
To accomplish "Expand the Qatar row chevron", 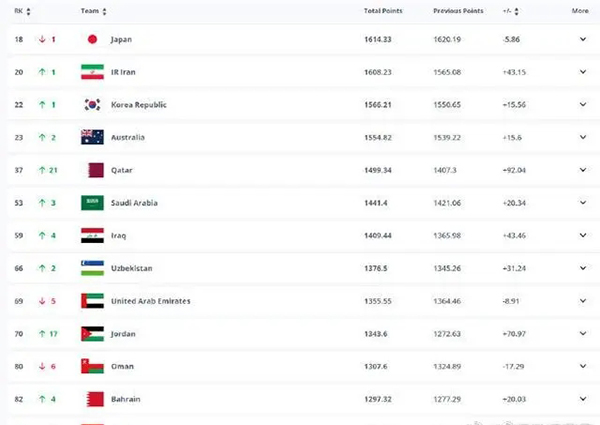I will coord(582,170).
